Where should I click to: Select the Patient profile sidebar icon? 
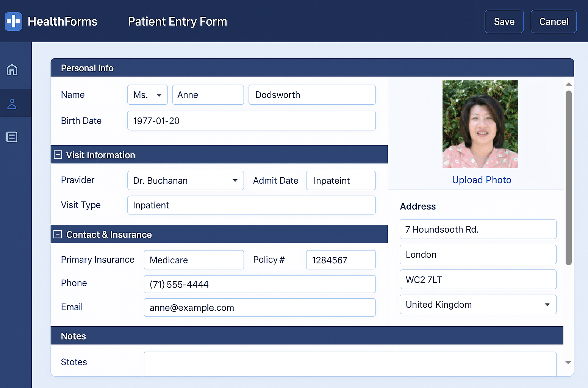pos(12,104)
